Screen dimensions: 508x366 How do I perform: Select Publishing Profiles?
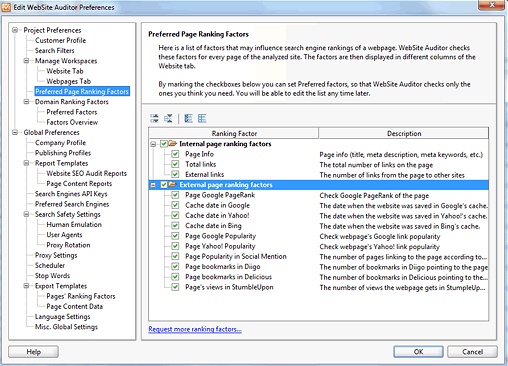[x=63, y=153]
